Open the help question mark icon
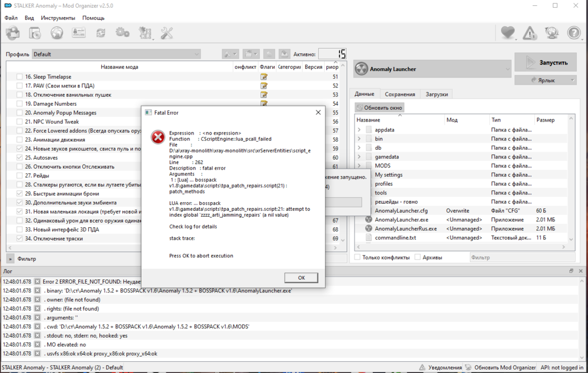588x373 pixels. pos(574,33)
